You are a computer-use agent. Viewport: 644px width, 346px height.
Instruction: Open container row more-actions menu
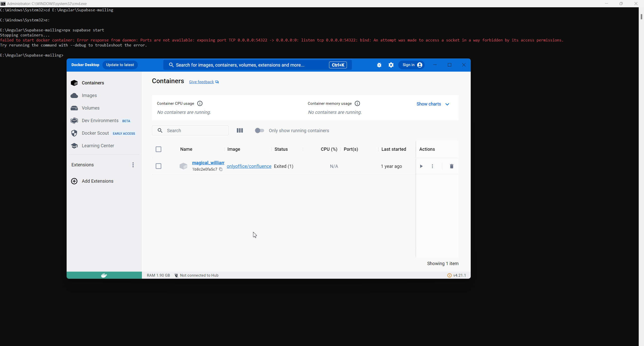(x=432, y=166)
